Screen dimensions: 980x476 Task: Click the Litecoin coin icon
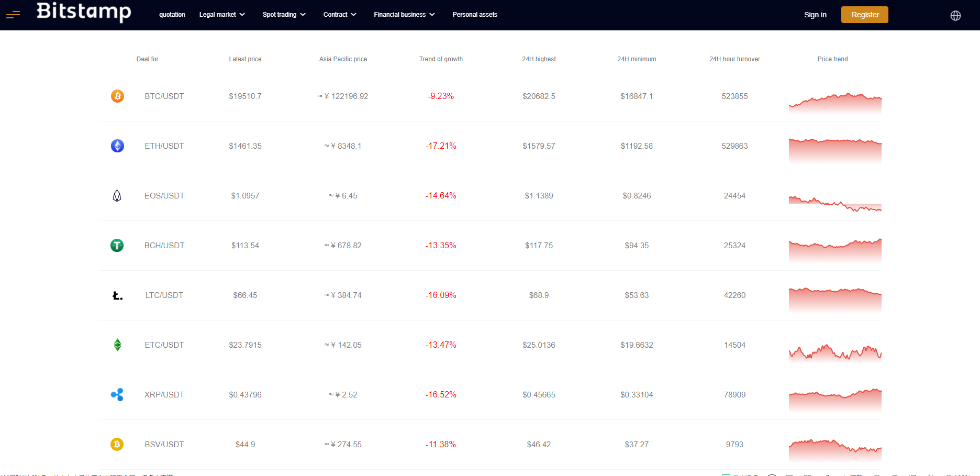(x=117, y=295)
